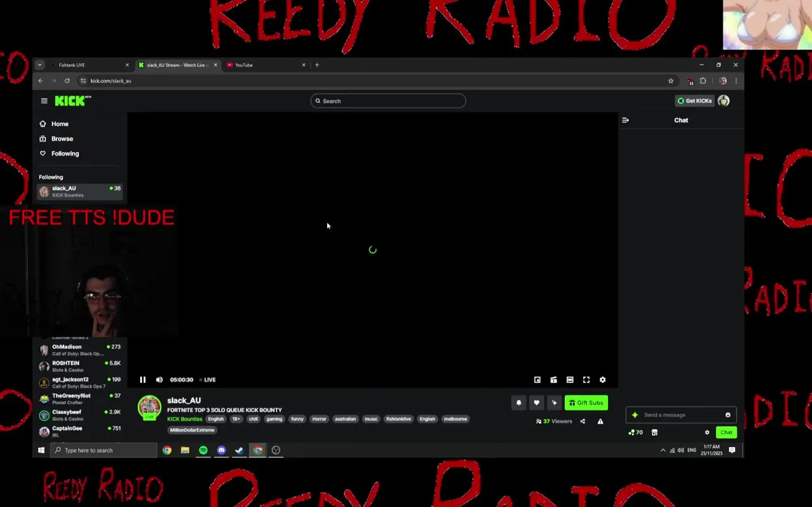Open TheGreenyRiot channel in sidebar
The image size is (812, 507).
click(80, 399)
